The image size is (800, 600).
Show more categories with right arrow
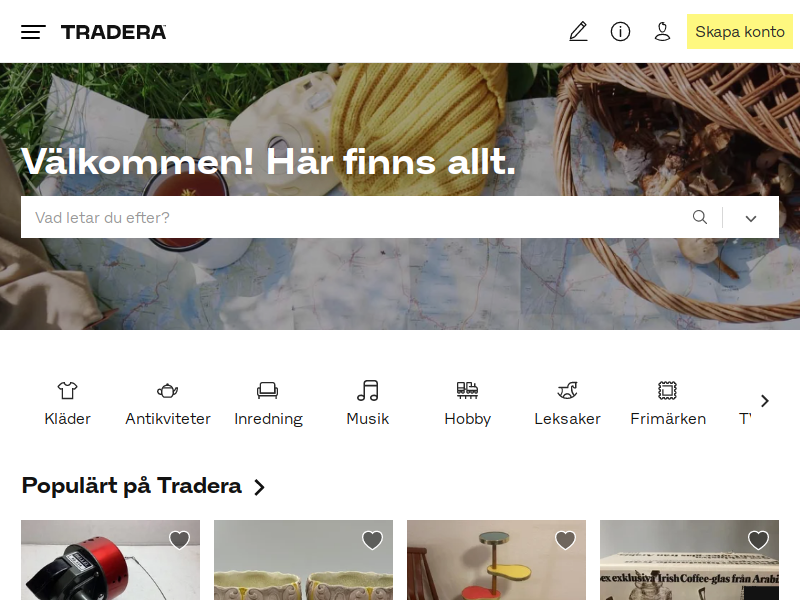pos(764,401)
